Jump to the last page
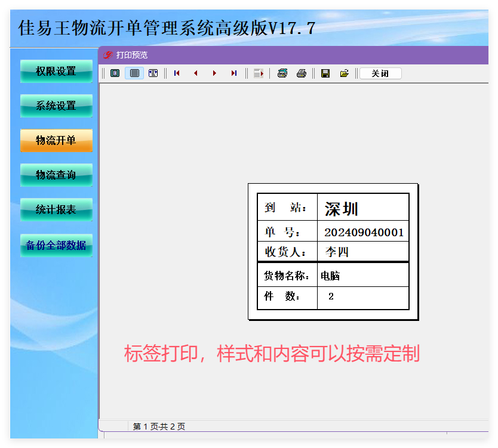Viewport: 498px width, 448px height. pyautogui.click(x=233, y=73)
